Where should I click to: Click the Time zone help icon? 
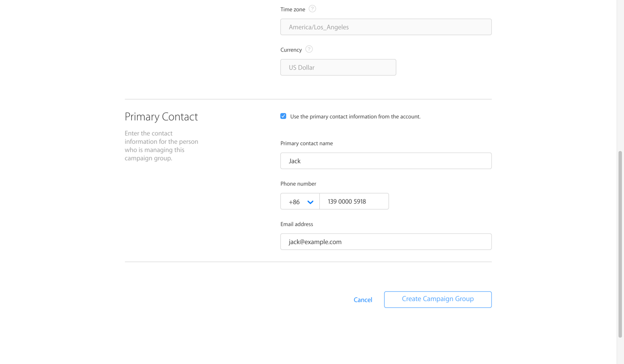tap(312, 9)
